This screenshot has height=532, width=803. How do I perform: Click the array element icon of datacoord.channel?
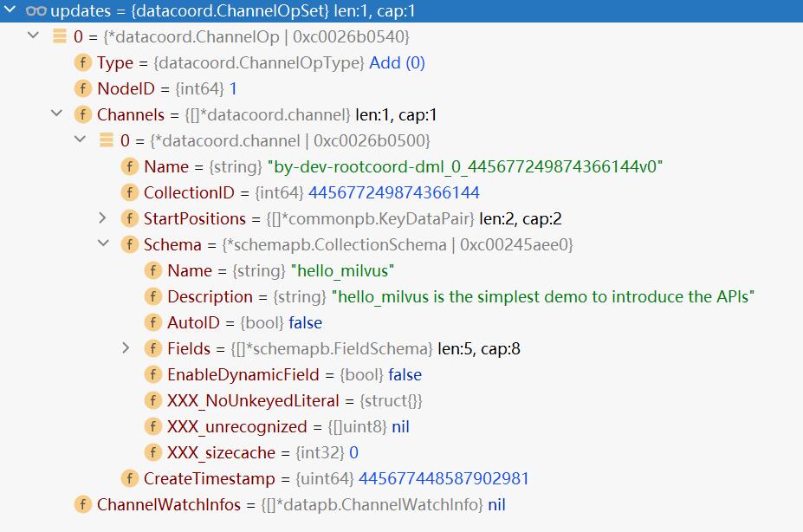point(107,140)
